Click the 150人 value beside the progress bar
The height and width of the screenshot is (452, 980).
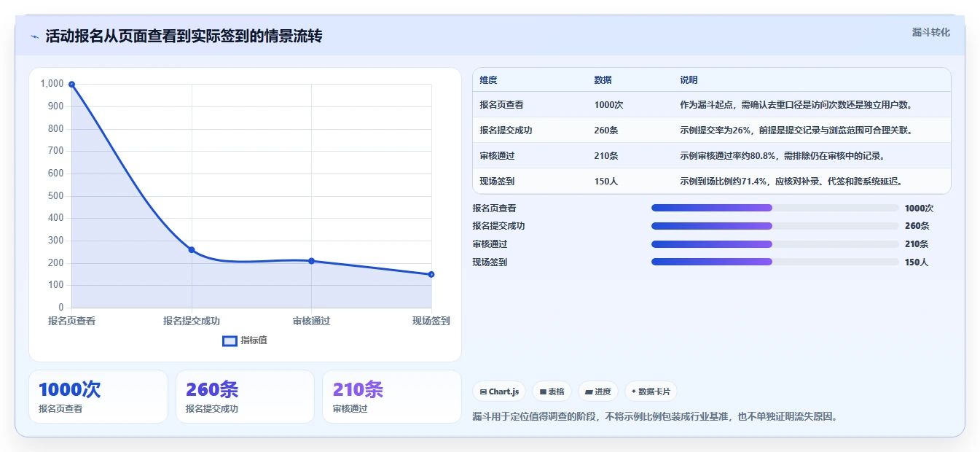tap(917, 262)
